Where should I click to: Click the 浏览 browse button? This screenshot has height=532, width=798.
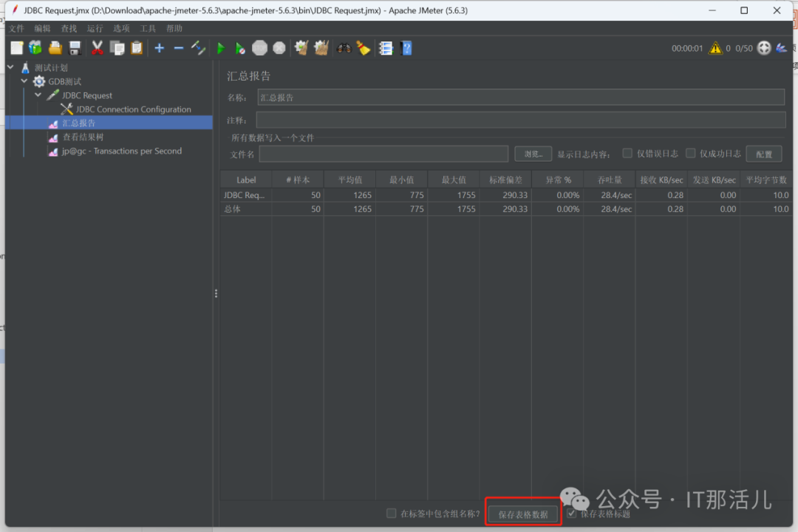coord(533,154)
